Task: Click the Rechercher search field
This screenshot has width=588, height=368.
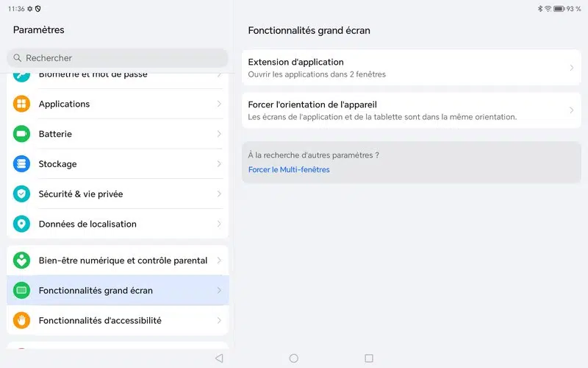Action: pos(118,58)
